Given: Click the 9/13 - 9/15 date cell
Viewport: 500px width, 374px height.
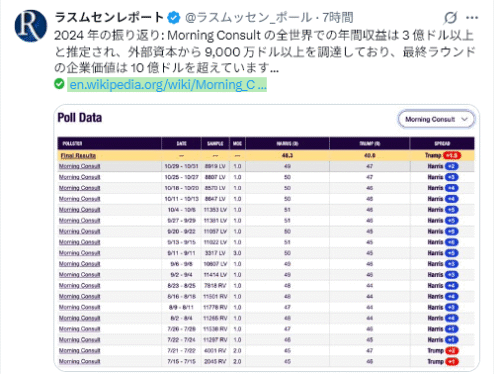Looking at the screenshot, I should (182, 242).
